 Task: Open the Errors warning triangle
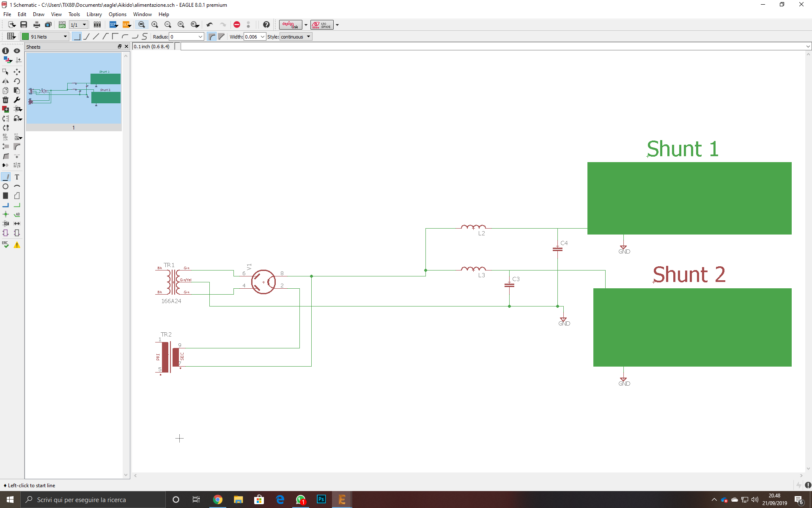click(x=17, y=245)
